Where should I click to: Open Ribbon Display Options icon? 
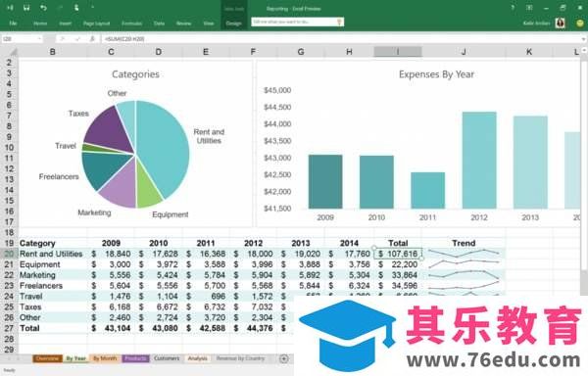529,8
